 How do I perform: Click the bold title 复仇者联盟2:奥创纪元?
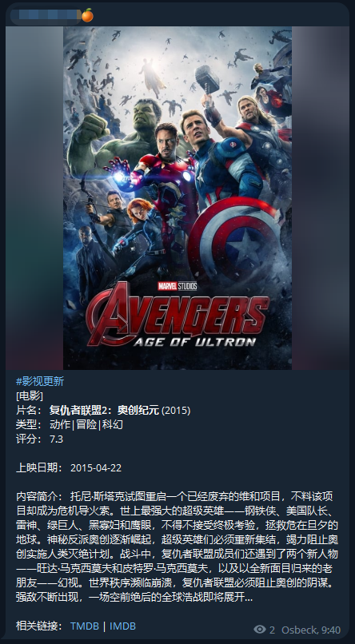tap(104, 410)
